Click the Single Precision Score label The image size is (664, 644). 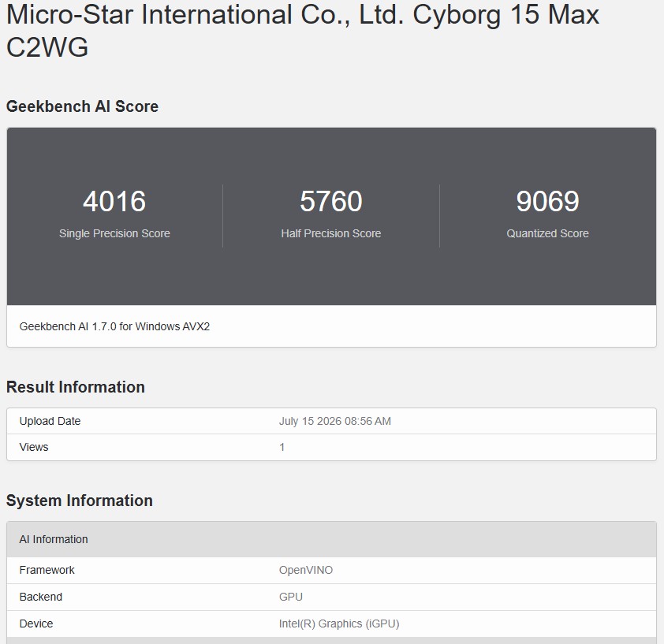[x=114, y=233]
